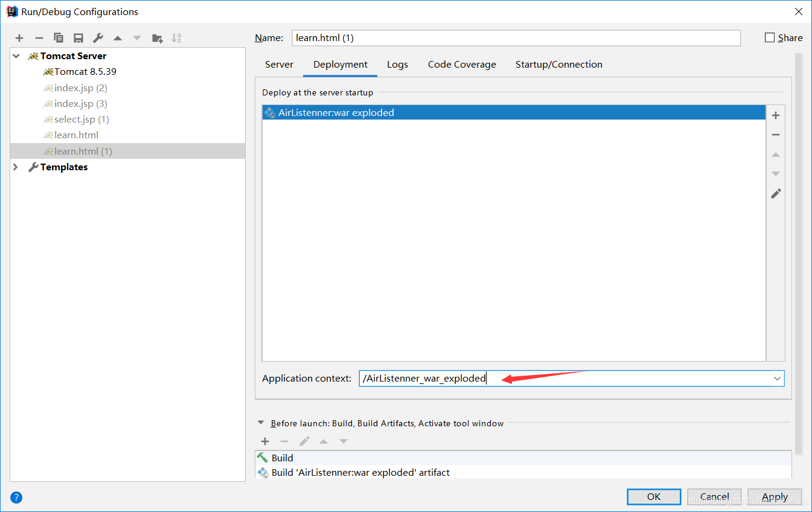Collapse the Before launch section
The image size is (812, 512).
pyautogui.click(x=261, y=423)
